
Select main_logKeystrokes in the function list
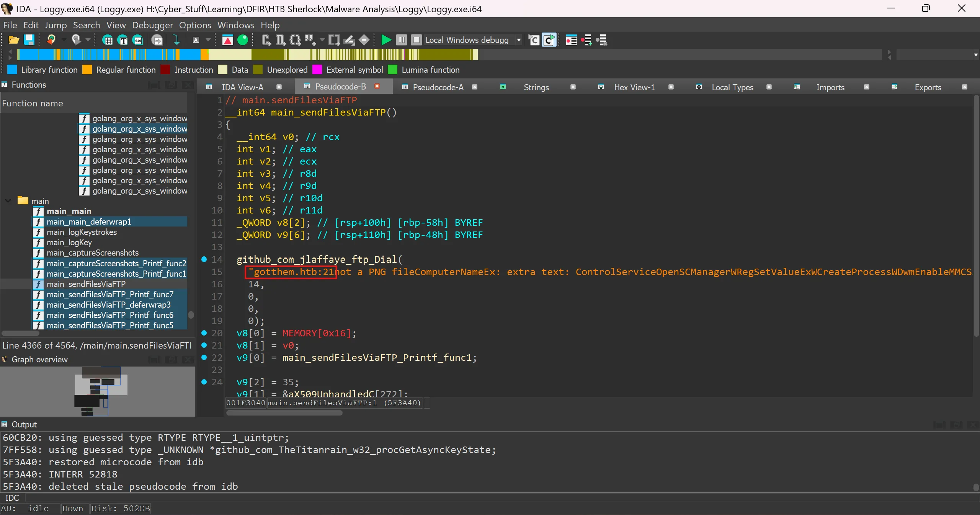[x=82, y=232]
